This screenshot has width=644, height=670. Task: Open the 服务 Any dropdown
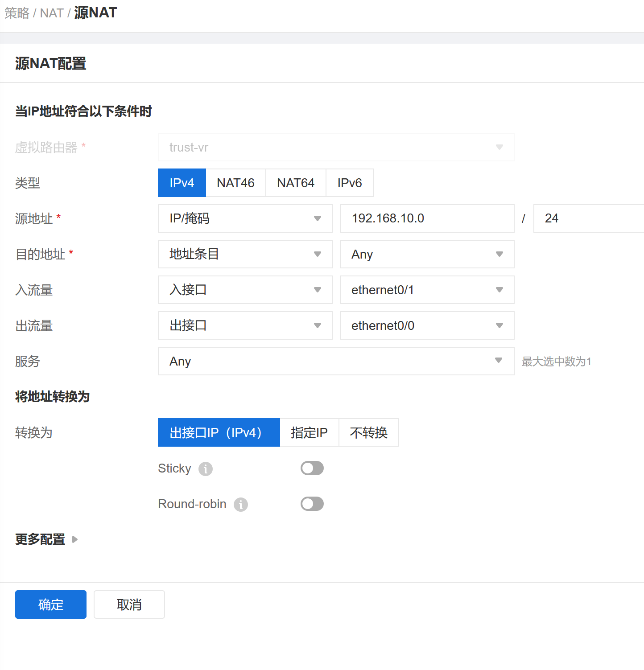coord(336,361)
